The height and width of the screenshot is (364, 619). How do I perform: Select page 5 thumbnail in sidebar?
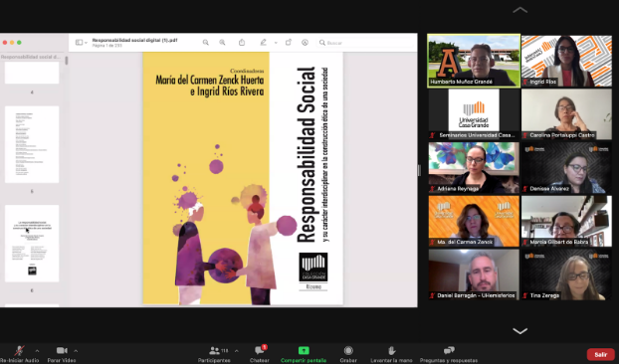click(32, 144)
